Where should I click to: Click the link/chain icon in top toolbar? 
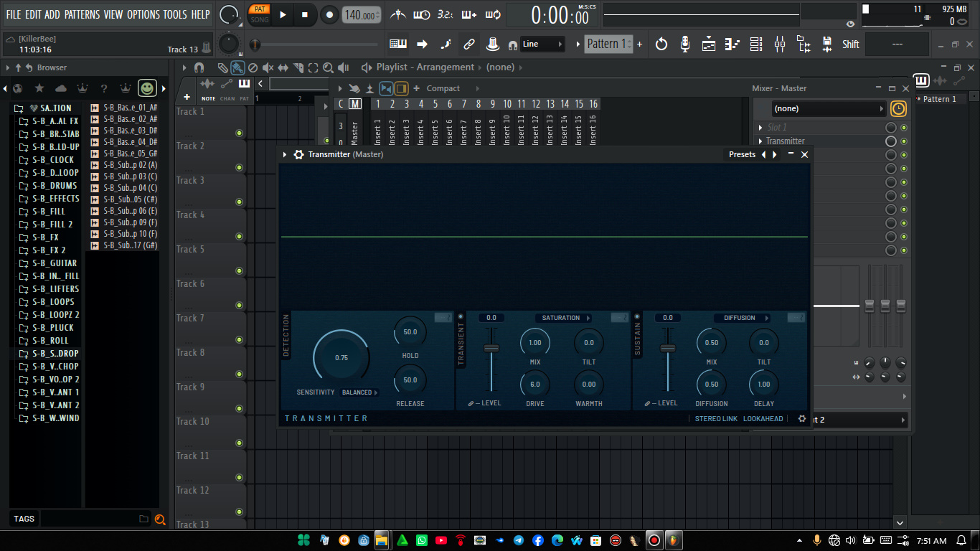point(468,44)
